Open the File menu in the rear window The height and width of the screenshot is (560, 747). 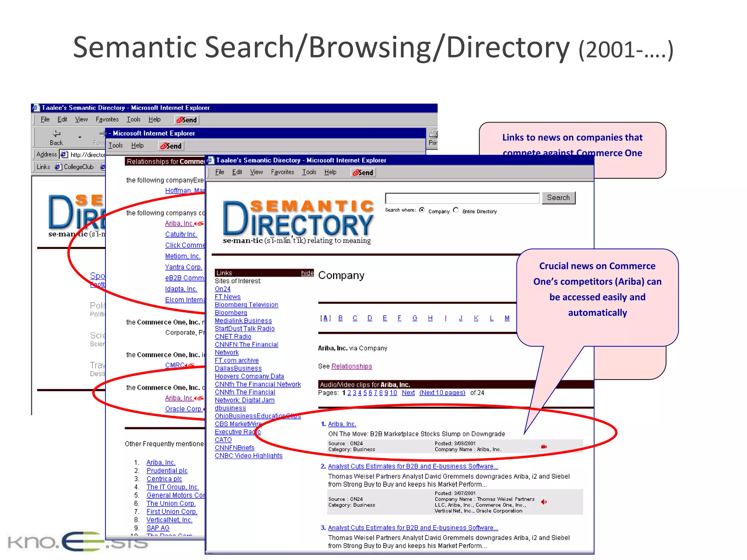point(45,119)
